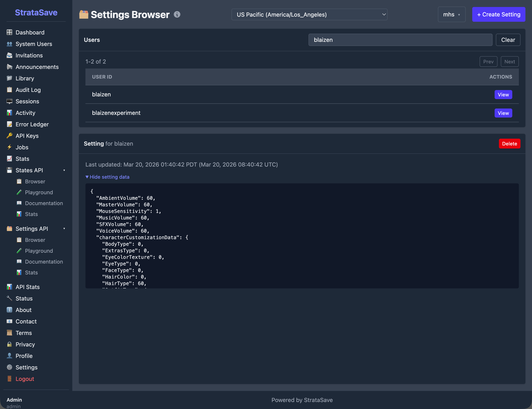Viewport: 532px width, 409px height.
Task: View the blaizenexperiment user setting
Action: pos(503,113)
